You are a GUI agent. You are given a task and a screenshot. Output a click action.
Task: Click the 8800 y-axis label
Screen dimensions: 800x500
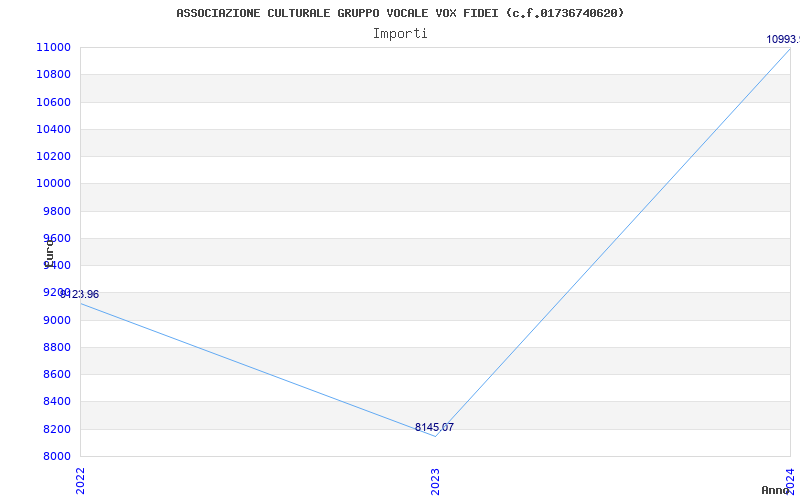click(x=56, y=347)
